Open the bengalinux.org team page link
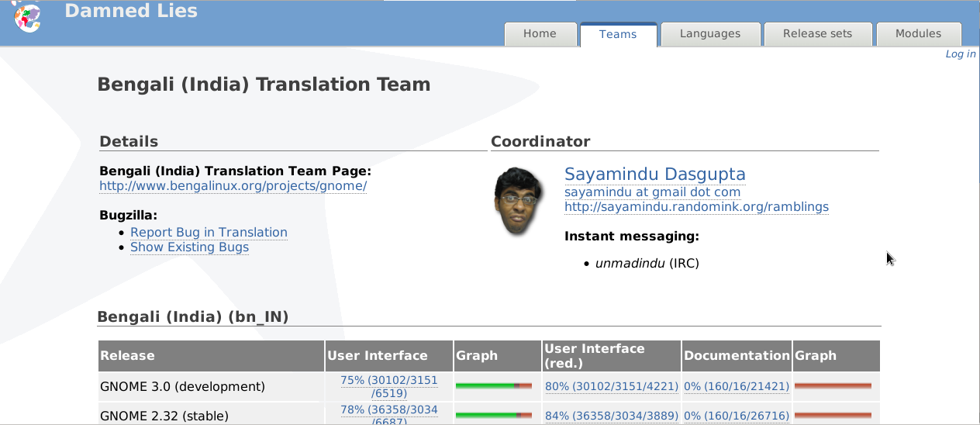980x425 pixels. 233,186
